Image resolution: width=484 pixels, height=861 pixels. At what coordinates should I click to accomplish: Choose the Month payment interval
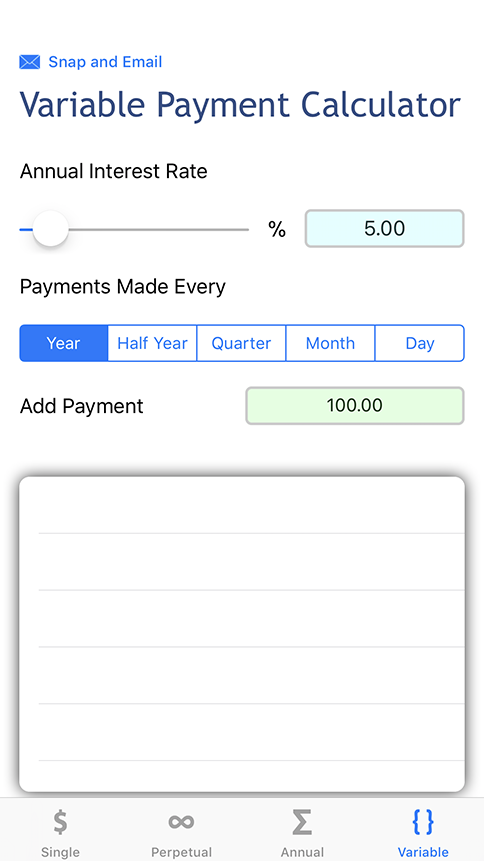[x=330, y=343]
